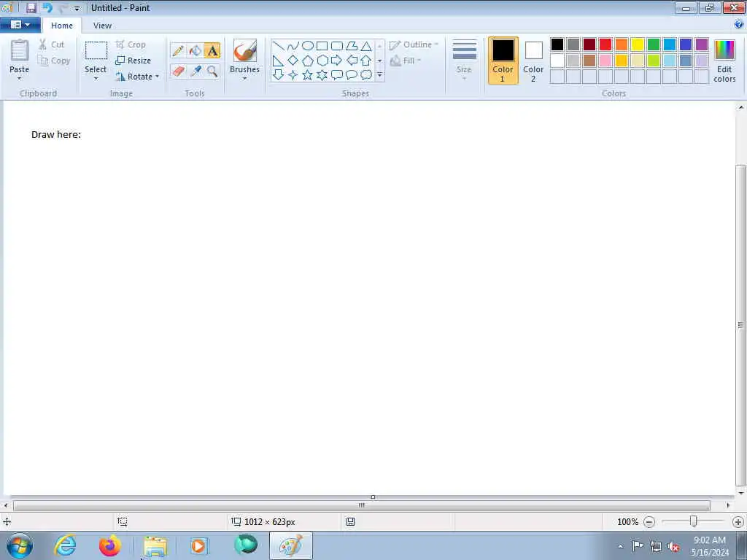Screen dimensions: 747x560
Task: Choose the Polygon shape
Action: 352,46
